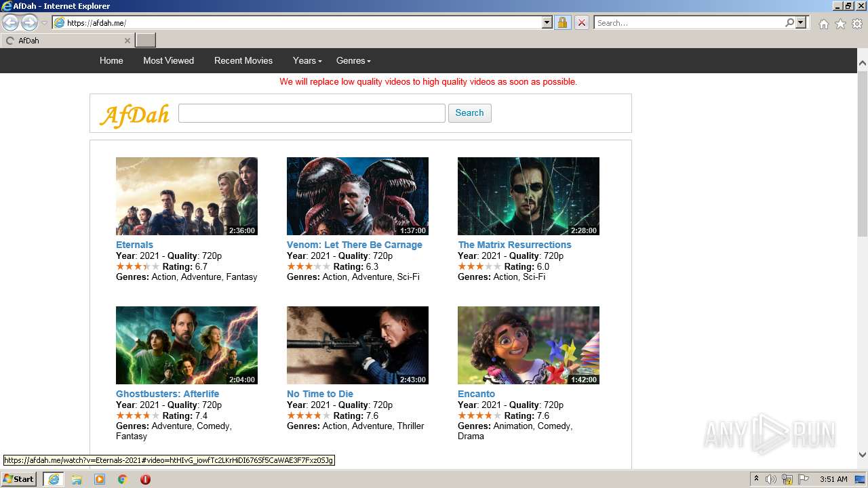
Task: Click inside the address bar URL field
Action: coord(303,22)
